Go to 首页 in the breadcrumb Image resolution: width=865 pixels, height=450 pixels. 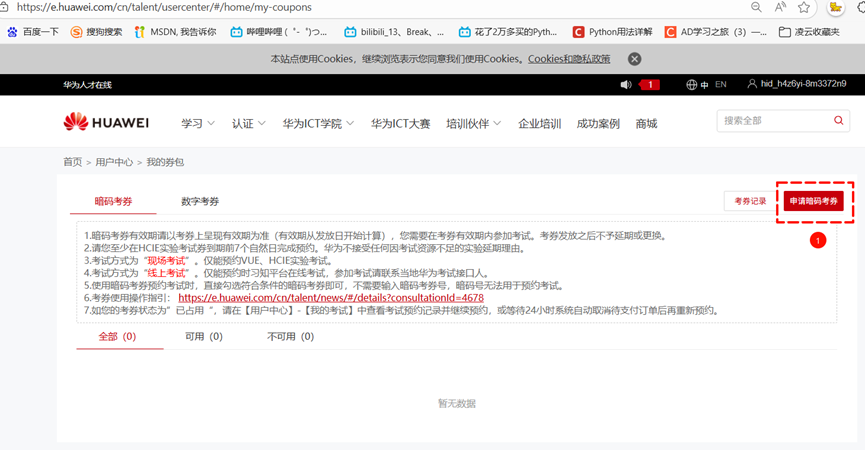[x=72, y=162]
